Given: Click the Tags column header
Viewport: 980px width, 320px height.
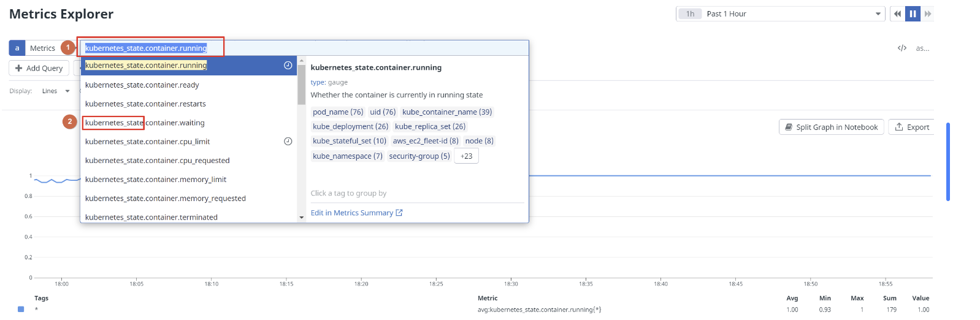Looking at the screenshot, I should (x=42, y=299).
